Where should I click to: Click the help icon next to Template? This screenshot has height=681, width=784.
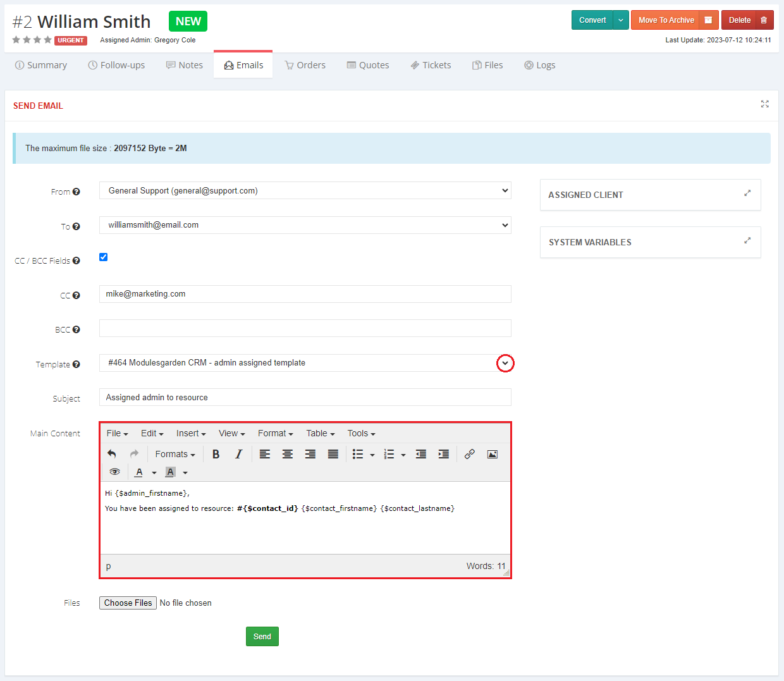[x=76, y=364]
